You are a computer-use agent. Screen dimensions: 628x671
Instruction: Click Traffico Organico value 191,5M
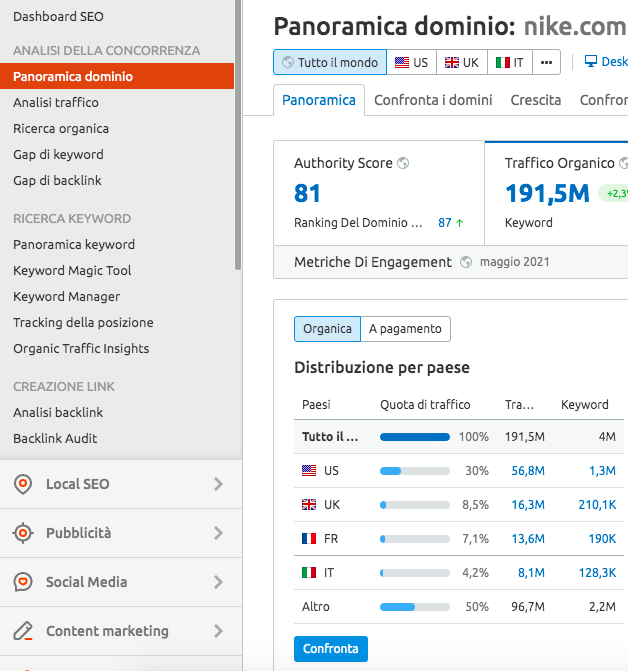pyautogui.click(x=547, y=193)
